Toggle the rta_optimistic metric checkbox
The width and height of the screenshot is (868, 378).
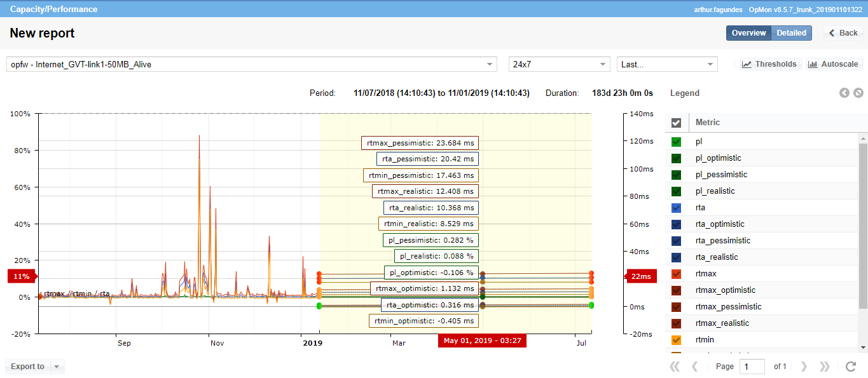point(677,224)
